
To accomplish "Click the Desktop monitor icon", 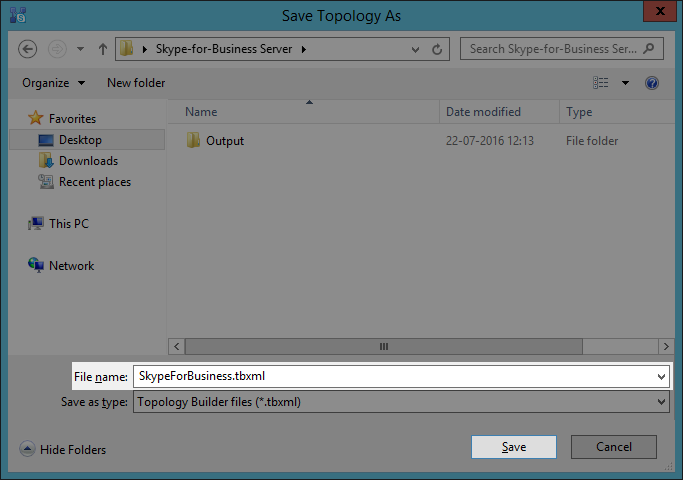I will point(46,140).
